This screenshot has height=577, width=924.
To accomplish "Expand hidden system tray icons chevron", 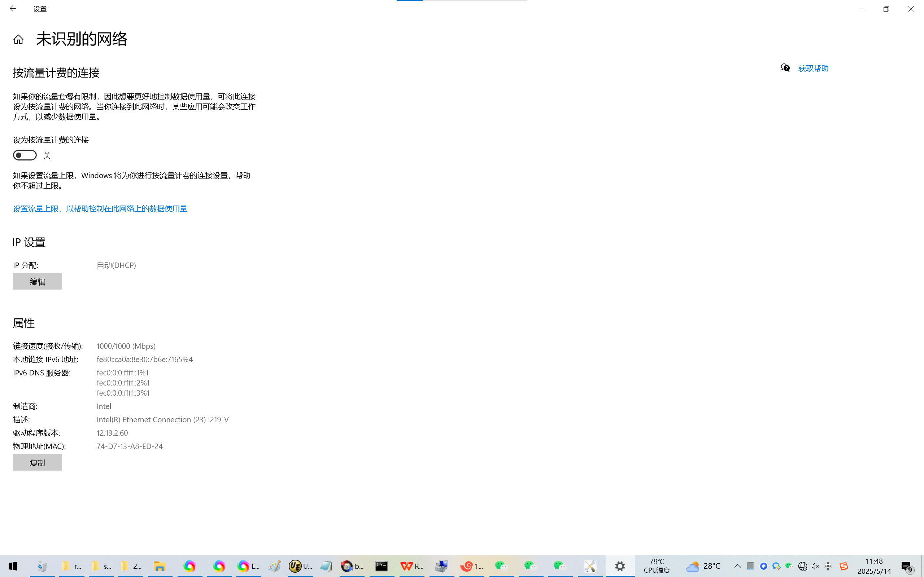I will (x=738, y=566).
